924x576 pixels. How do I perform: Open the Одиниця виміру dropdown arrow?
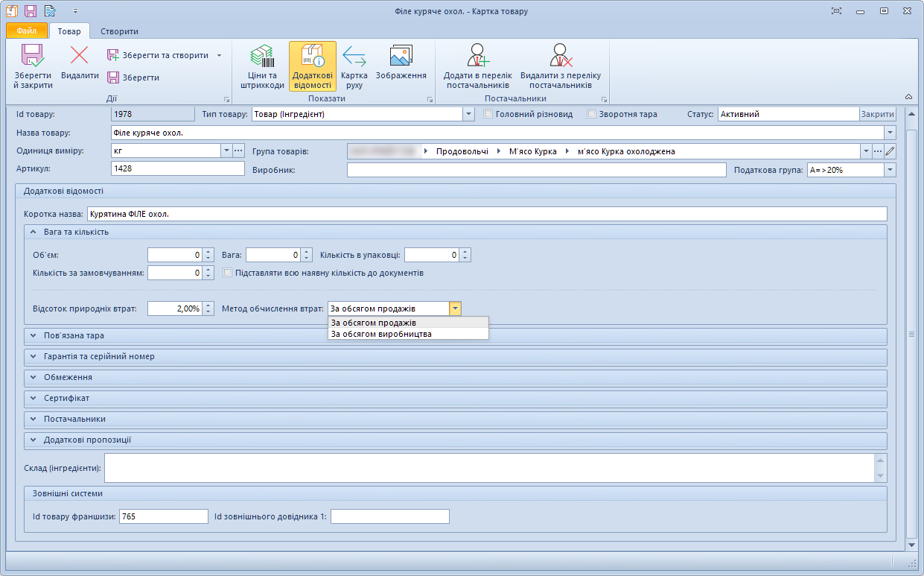pyautogui.click(x=226, y=151)
